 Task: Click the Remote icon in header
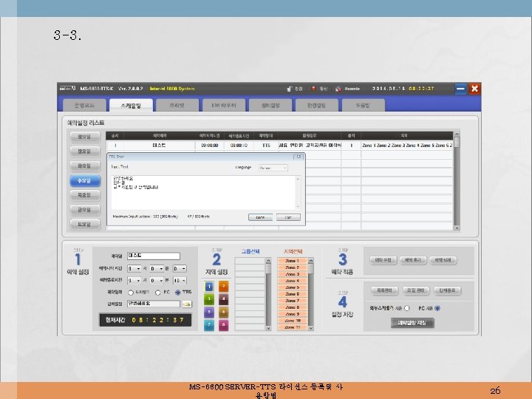338,89
